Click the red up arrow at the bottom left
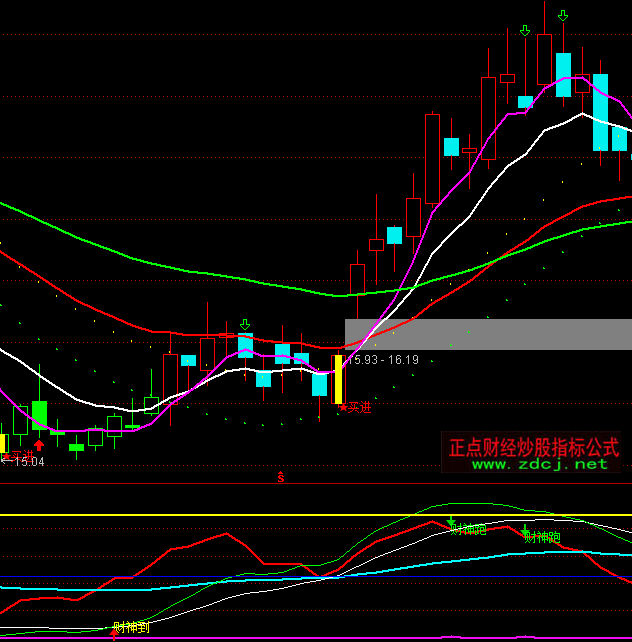The image size is (632, 642). pyautogui.click(x=39, y=445)
